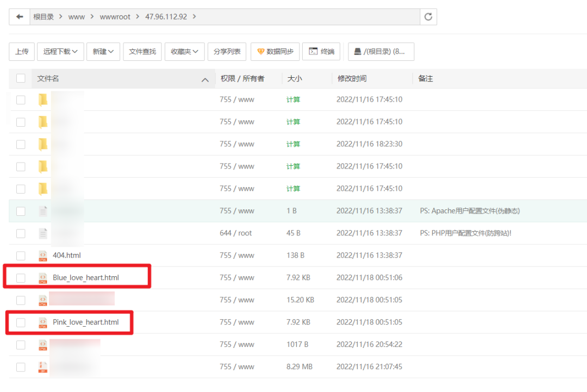This screenshot has width=587, height=392.
Task: Check the Blue_love_heart.html checkbox
Action: 21,278
